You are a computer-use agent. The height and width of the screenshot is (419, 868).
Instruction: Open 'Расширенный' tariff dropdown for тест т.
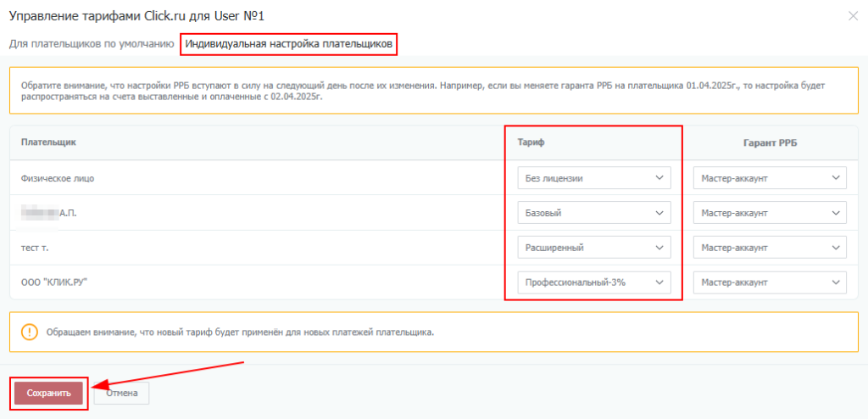point(593,248)
